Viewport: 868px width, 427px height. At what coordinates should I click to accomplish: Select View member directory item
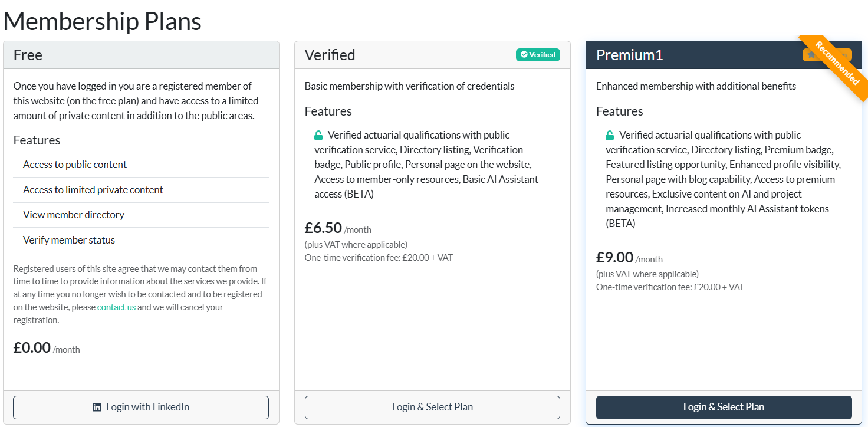click(141, 215)
